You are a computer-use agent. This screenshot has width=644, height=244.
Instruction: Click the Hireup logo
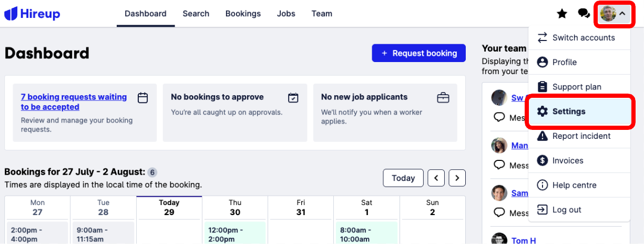click(32, 14)
